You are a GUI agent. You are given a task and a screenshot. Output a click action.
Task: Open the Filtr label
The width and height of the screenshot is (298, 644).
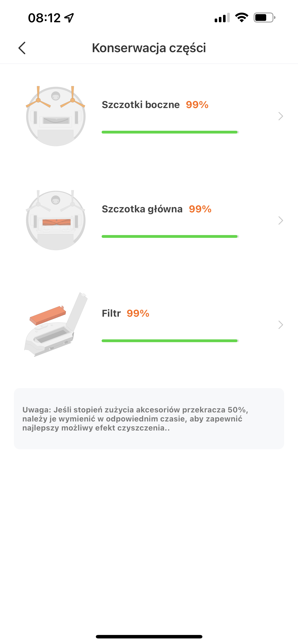[111, 313]
